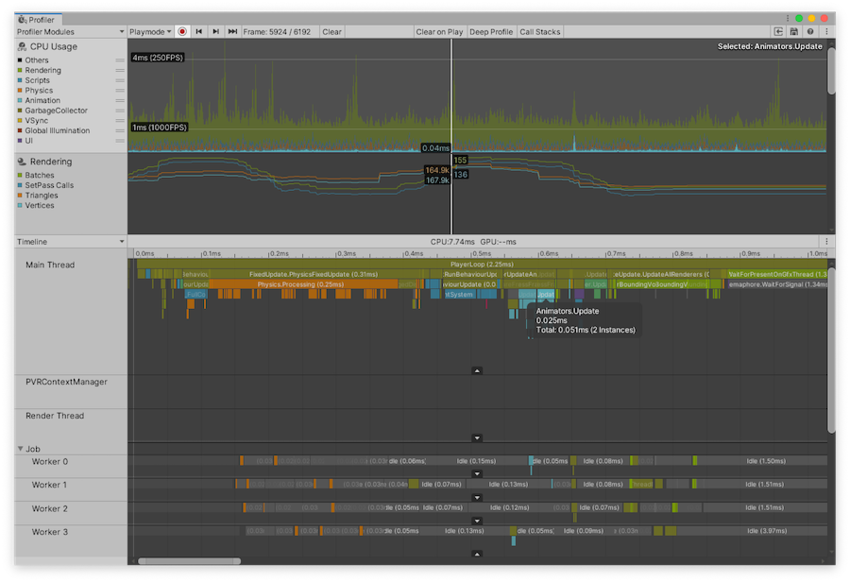Screen dimensions: 850x582
Task: Save the profiler data to file
Action: click(793, 31)
